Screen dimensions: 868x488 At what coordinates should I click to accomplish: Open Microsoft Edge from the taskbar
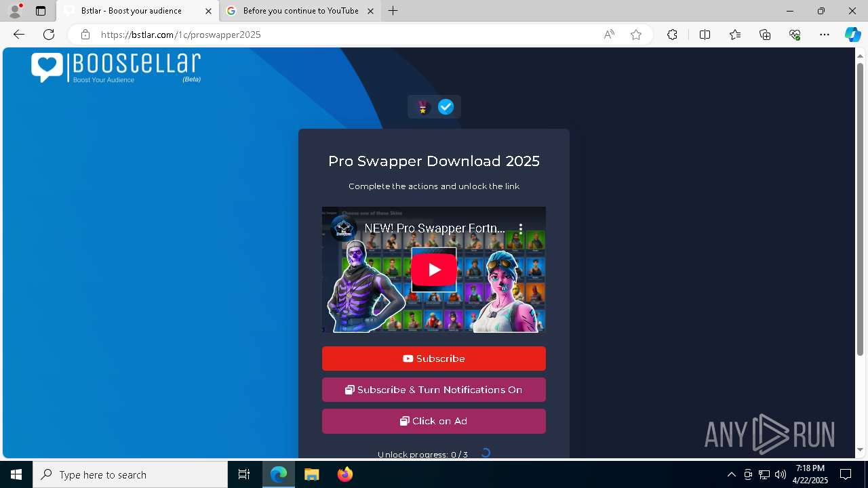[x=279, y=474]
